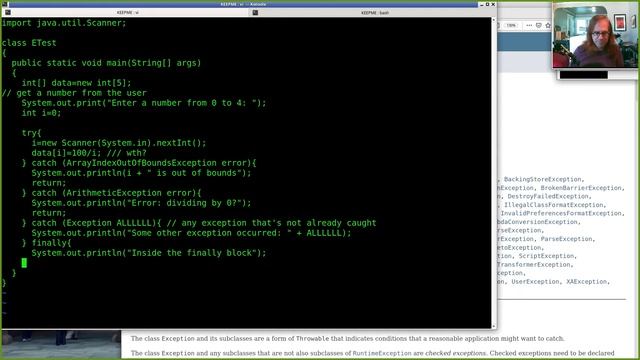The width and height of the screenshot is (640, 360).
Task: Open the XAException link
Action: pos(586,282)
